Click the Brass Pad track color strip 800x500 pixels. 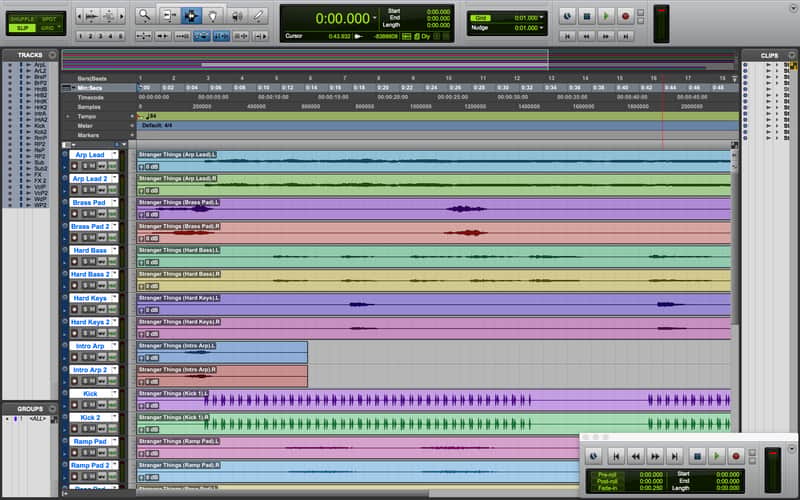click(x=65, y=209)
